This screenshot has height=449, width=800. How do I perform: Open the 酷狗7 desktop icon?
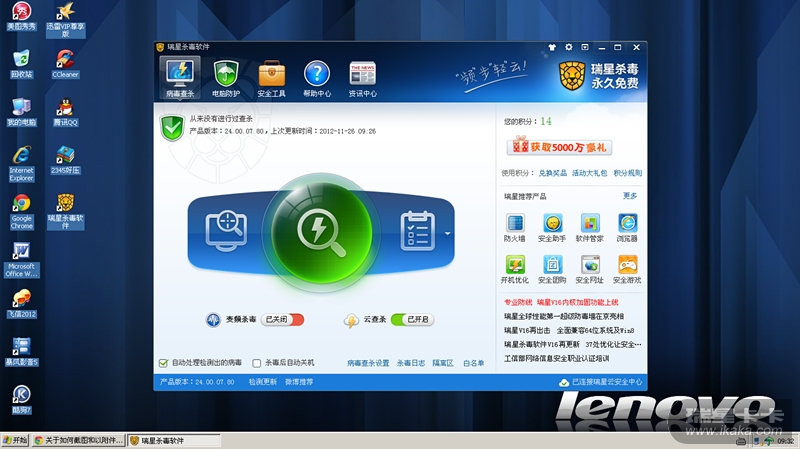coord(21,400)
